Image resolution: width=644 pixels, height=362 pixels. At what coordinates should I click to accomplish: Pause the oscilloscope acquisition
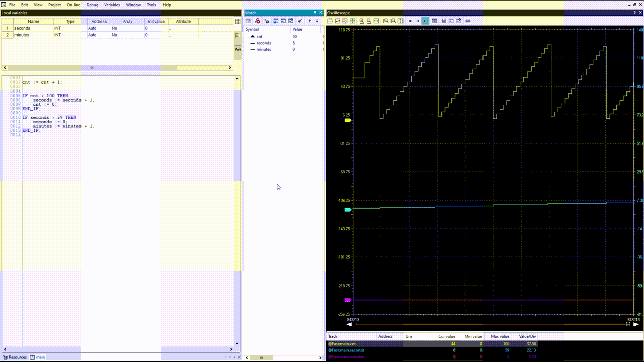[418, 21]
